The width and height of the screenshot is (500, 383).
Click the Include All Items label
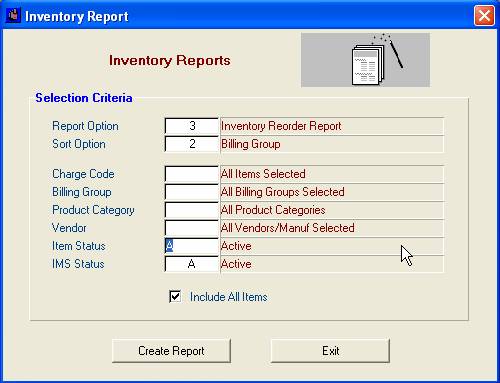pos(229,297)
